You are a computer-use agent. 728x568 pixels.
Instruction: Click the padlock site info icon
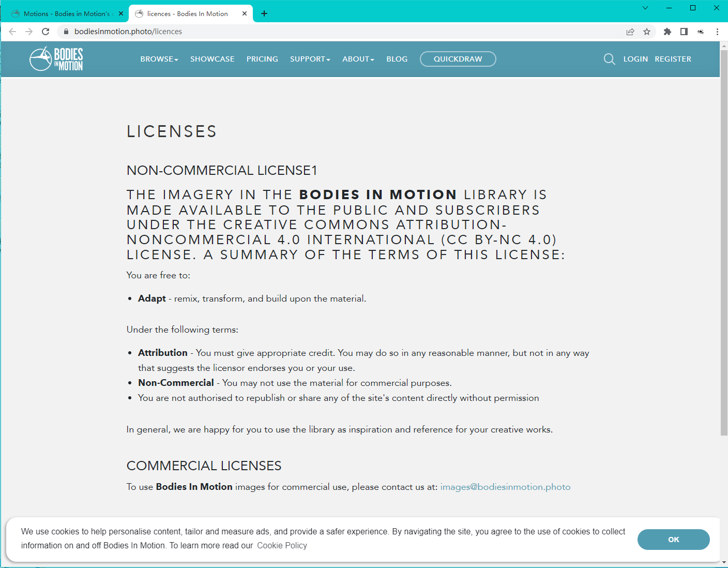point(66,32)
